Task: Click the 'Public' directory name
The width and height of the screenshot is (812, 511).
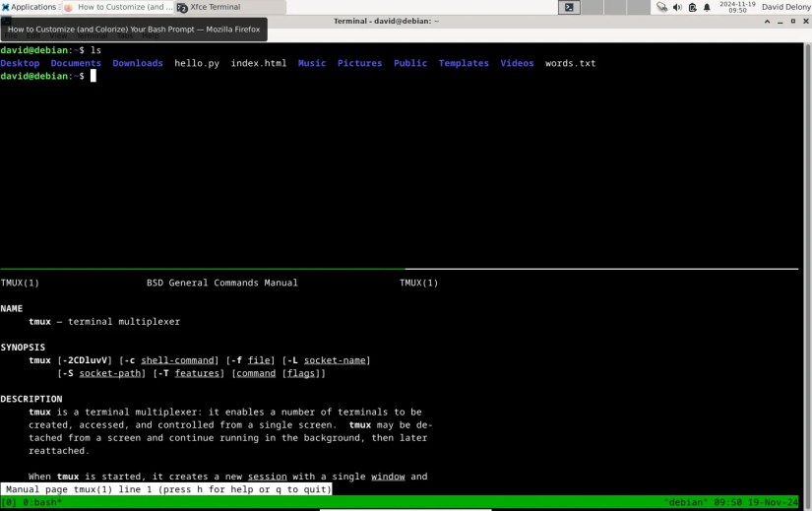Action: pyautogui.click(x=410, y=63)
